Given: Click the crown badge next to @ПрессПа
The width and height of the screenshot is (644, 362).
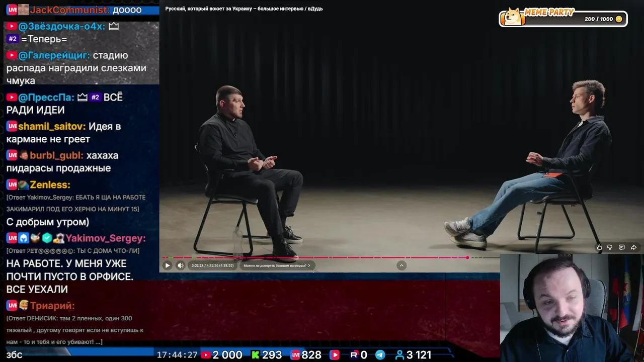Looking at the screenshot, I should click(83, 97).
